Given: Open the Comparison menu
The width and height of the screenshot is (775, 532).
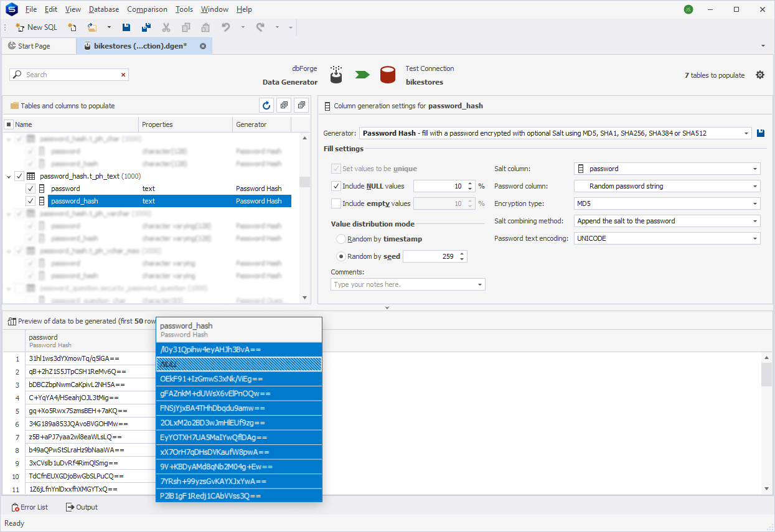Looking at the screenshot, I should pyautogui.click(x=147, y=9).
